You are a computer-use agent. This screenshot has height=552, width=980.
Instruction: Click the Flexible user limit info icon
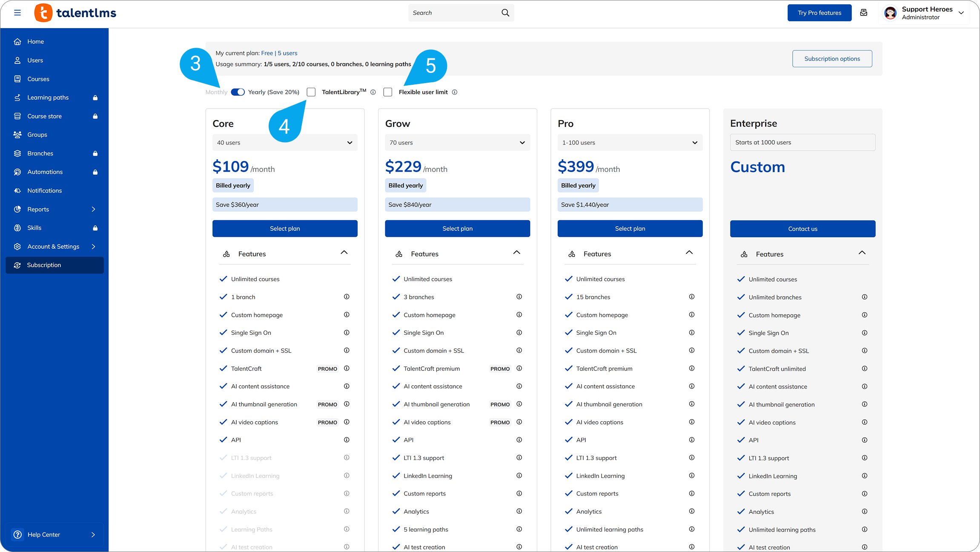tap(455, 92)
